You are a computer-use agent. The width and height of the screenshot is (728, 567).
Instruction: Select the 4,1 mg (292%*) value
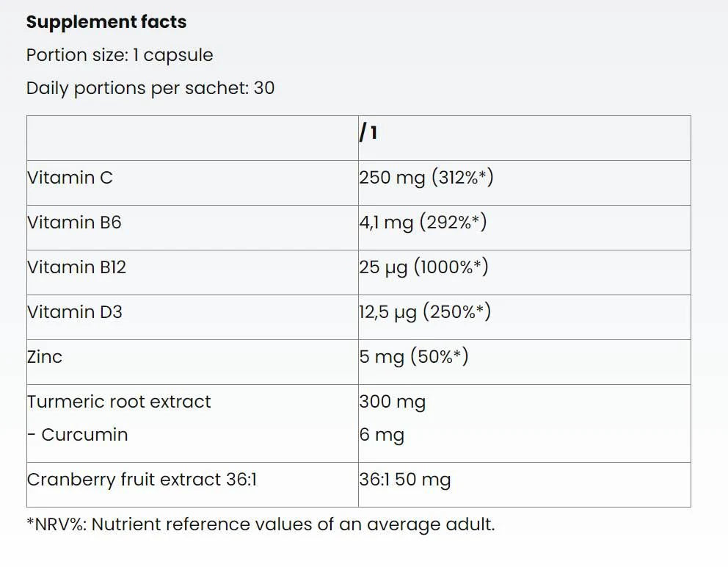423,223
